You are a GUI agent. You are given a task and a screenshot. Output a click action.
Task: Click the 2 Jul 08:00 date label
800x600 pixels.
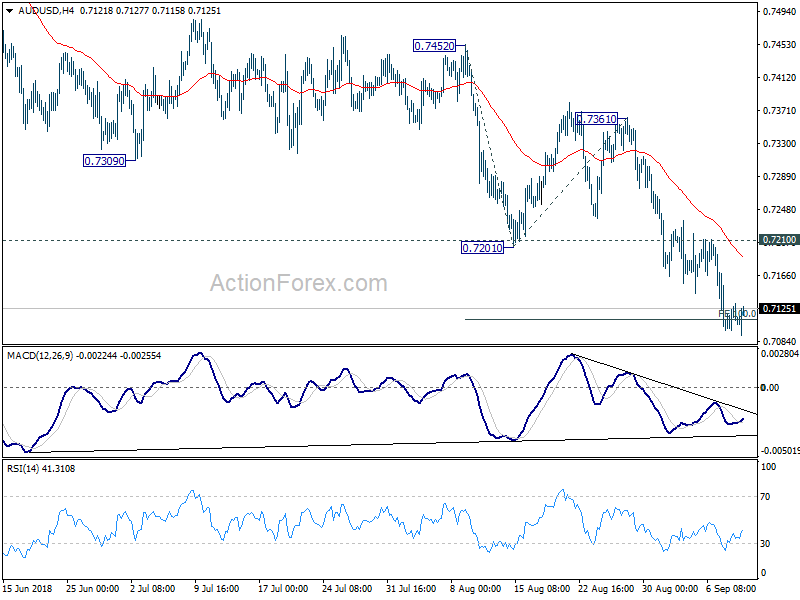[x=153, y=588]
